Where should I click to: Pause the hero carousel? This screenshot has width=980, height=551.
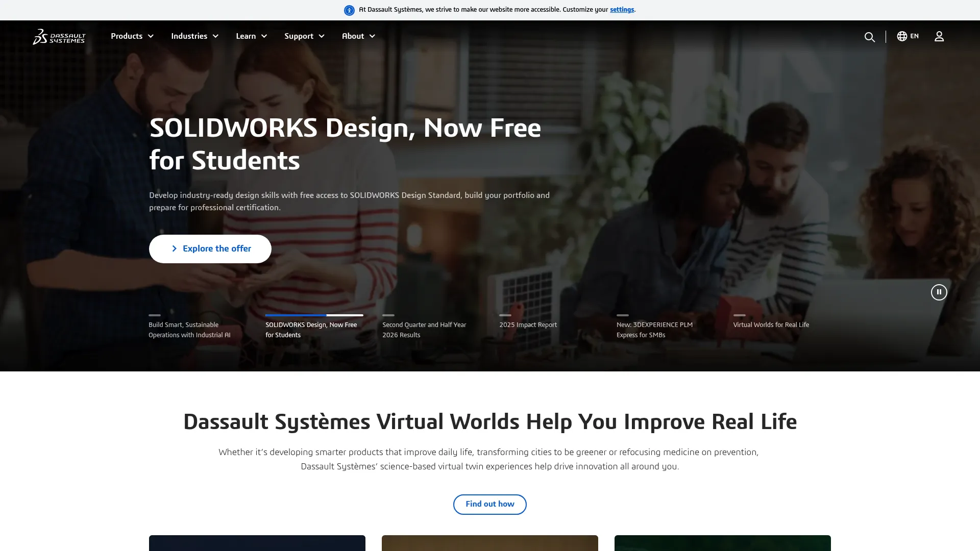point(939,292)
